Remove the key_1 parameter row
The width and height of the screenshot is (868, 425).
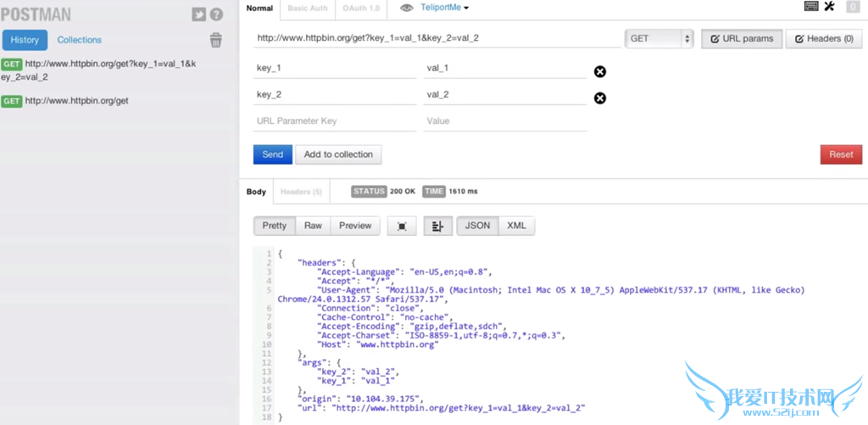[x=600, y=71]
